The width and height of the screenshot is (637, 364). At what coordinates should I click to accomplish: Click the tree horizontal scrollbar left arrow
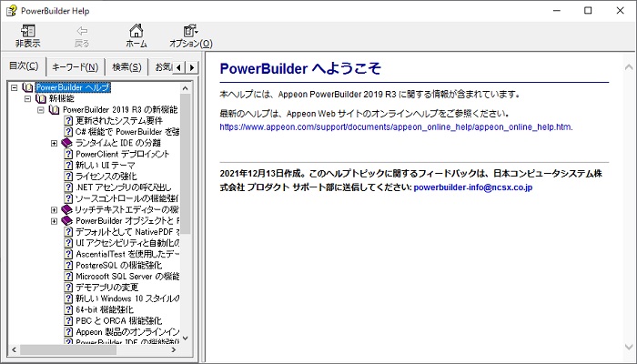(14, 349)
